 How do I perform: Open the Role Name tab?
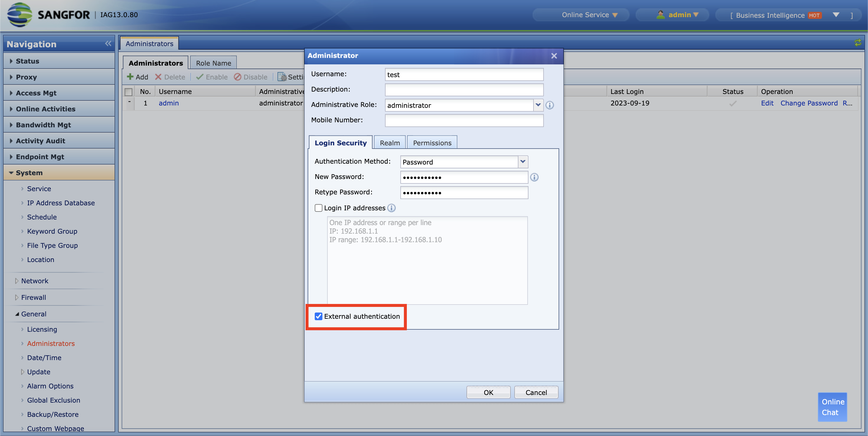click(213, 63)
